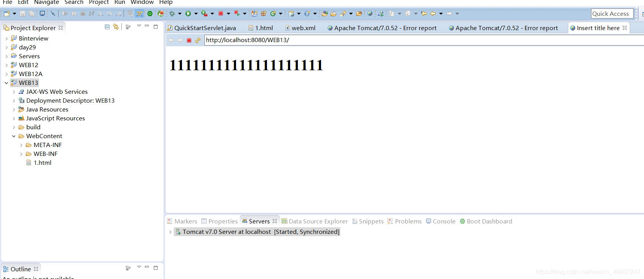
Task: Expand Deployment Descriptor: WEB13
Action: 14,100
